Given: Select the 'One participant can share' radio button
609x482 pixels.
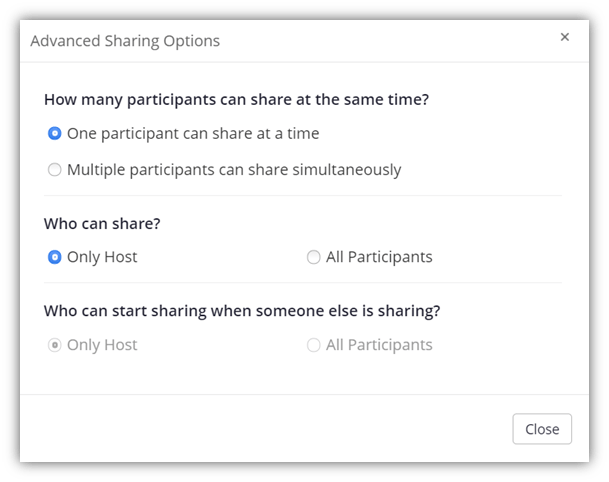Looking at the screenshot, I should click(54, 133).
